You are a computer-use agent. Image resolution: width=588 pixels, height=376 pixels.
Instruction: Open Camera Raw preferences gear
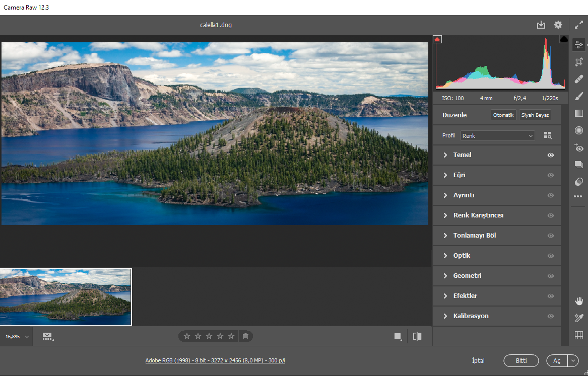(558, 25)
